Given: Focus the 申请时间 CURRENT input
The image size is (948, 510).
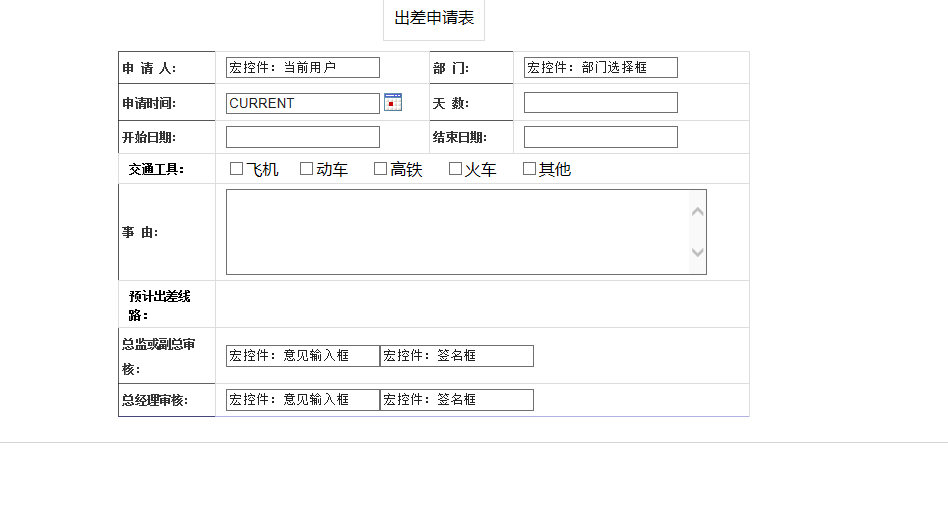Looking at the screenshot, I should point(303,103).
